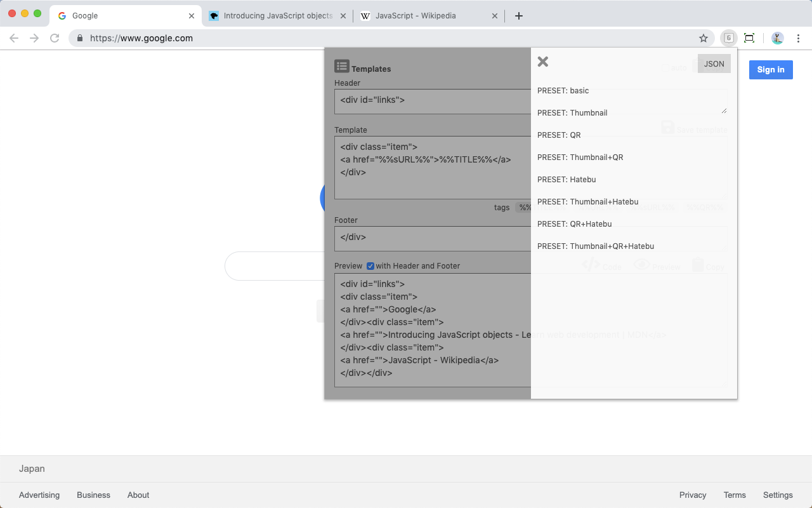Close the preset list with the X icon
Image resolution: width=812 pixels, height=508 pixels.
pos(542,62)
